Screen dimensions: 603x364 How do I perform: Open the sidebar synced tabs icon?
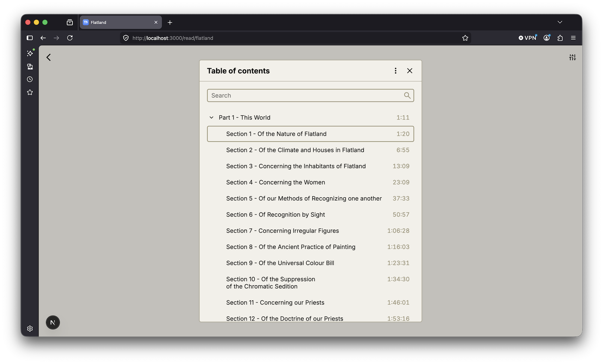(x=30, y=66)
